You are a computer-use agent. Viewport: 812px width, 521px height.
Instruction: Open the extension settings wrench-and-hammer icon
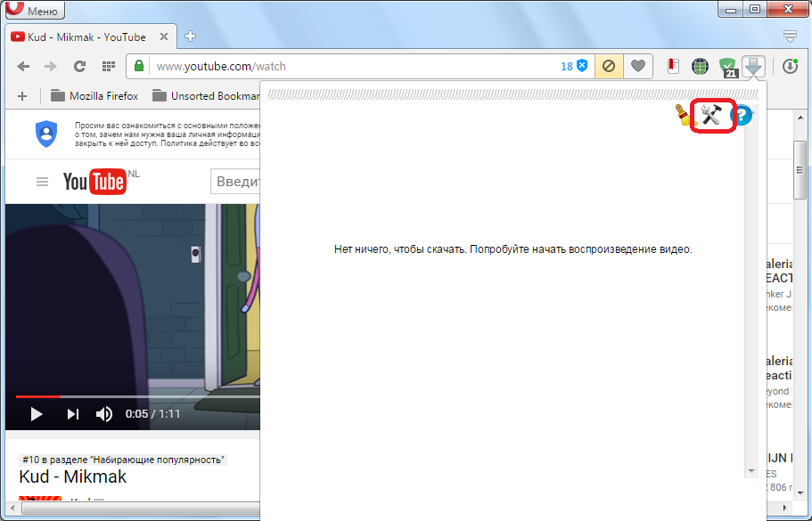[x=712, y=115]
